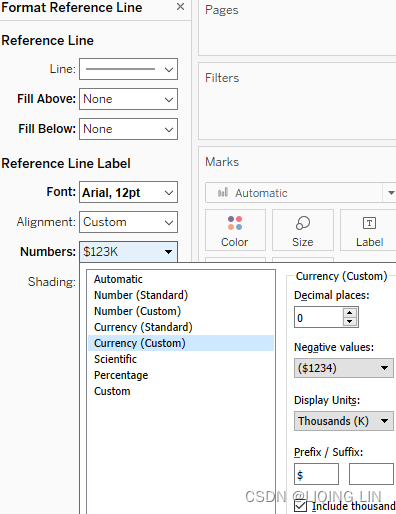Increase decimal places with up arrow

[x=350, y=313]
